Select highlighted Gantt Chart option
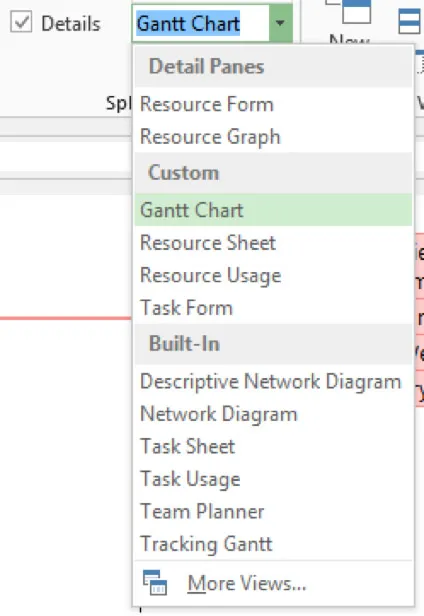This screenshot has width=424, height=616. [x=273, y=210]
